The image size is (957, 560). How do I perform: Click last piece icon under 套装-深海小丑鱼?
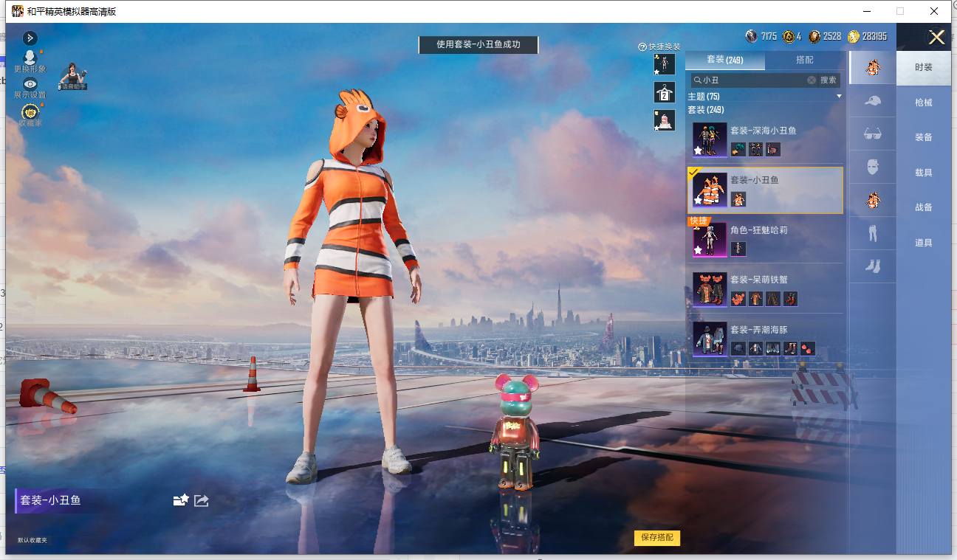coord(773,150)
